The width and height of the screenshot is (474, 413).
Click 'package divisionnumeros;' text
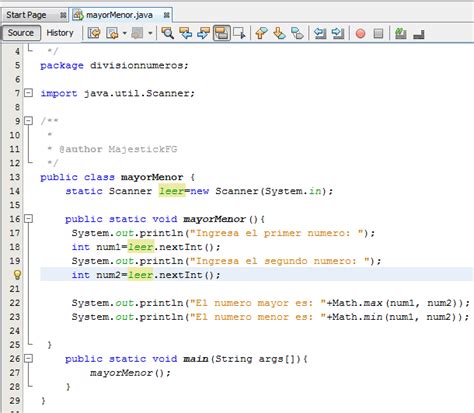114,65
